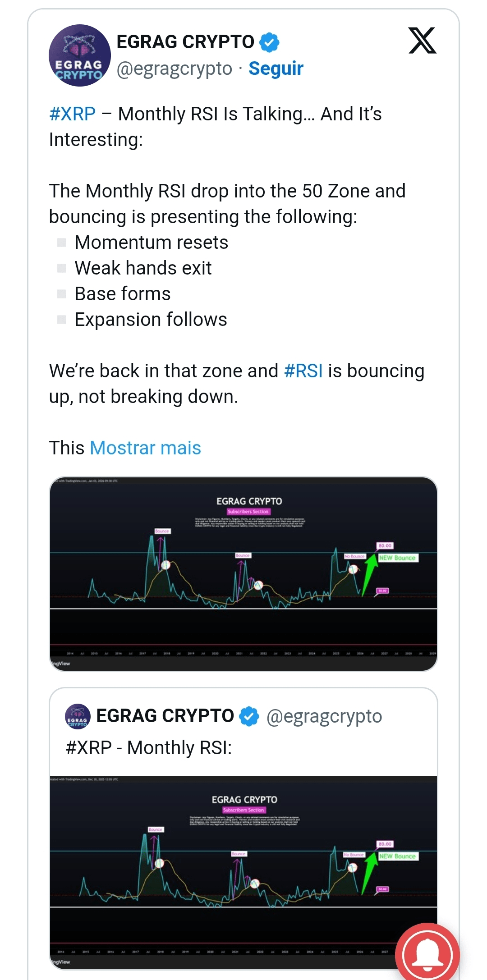The image size is (487, 980).
Task: Expand the tweet with Mostrar mais
Action: coord(145,448)
